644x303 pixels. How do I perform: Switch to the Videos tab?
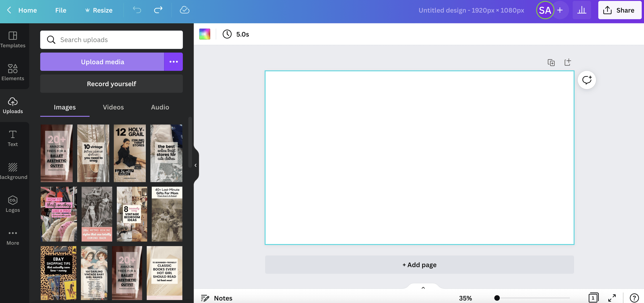[113, 107]
